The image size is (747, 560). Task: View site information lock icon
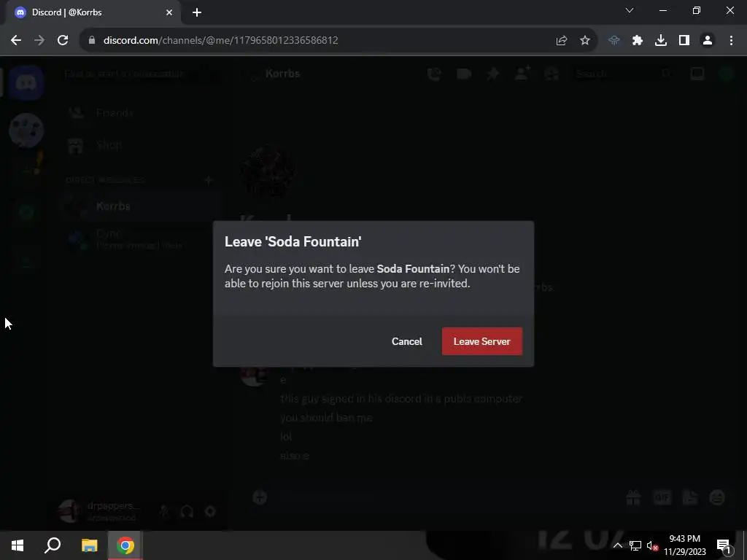click(x=92, y=41)
